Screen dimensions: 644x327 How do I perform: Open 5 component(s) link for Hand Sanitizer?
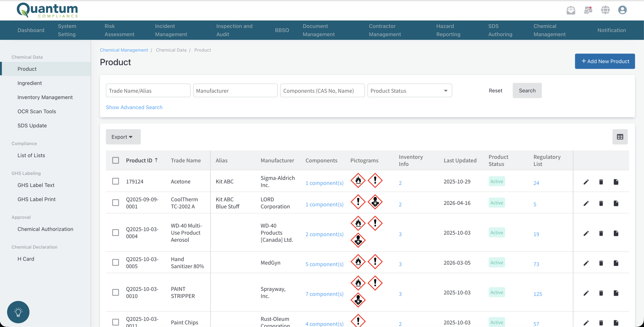pos(324,264)
